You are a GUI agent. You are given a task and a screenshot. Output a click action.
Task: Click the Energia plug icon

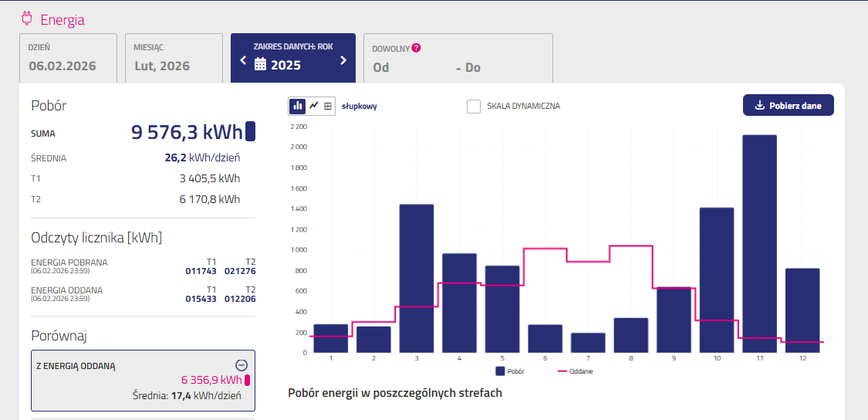27,19
